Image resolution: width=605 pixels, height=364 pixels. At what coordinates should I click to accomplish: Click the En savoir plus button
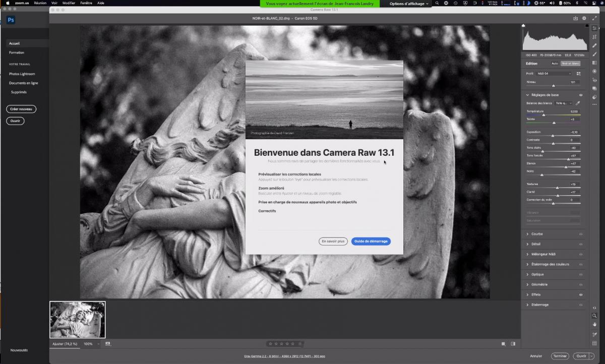333,241
